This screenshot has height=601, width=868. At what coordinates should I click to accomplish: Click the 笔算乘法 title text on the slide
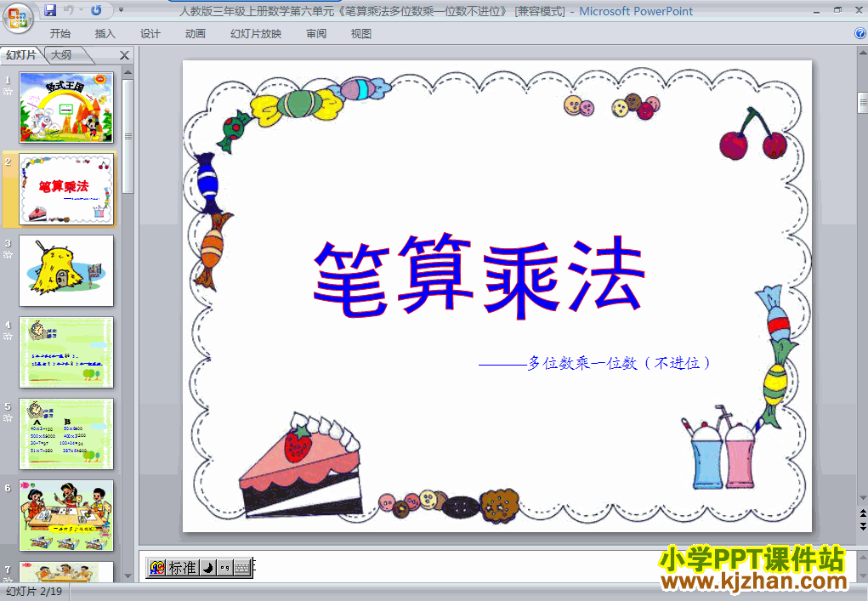click(x=479, y=276)
